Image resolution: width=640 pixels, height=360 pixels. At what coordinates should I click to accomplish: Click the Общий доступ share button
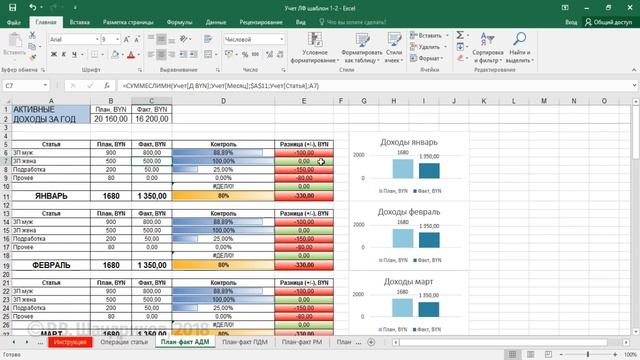608,22
